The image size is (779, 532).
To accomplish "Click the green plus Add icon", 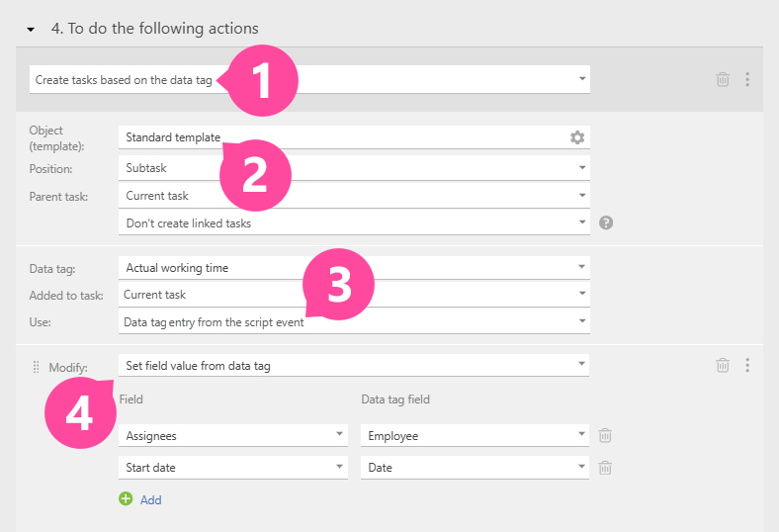I will click(x=126, y=499).
